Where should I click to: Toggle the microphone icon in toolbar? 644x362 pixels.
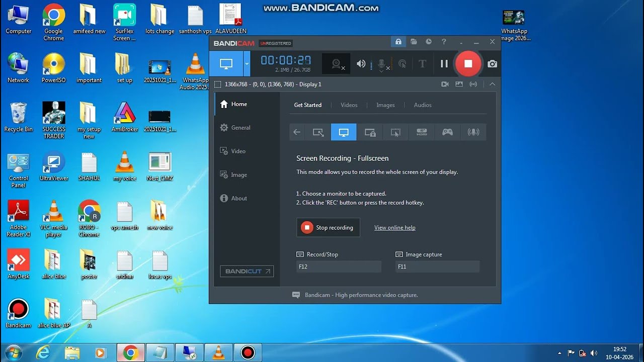[381, 64]
